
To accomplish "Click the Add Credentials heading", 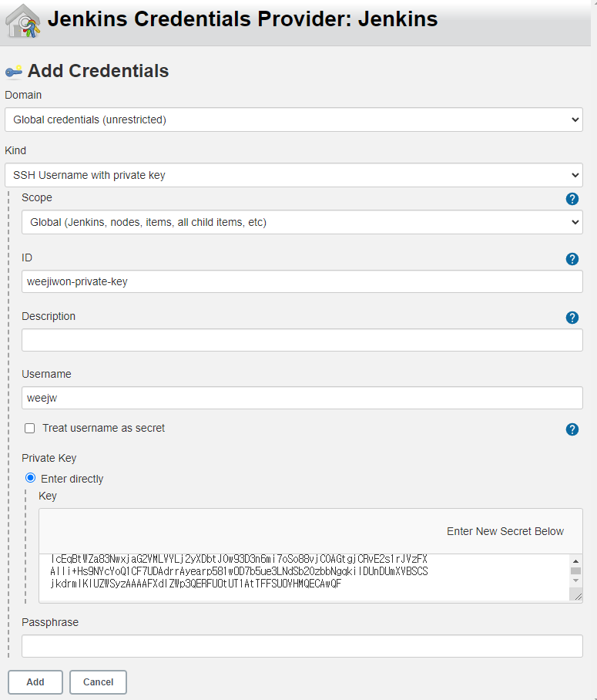I will tap(98, 71).
